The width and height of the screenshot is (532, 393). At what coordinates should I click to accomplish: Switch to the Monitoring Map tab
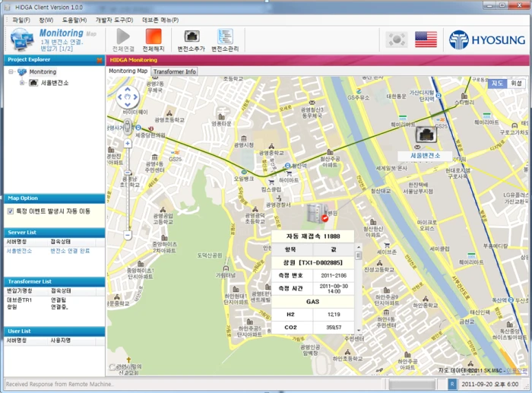click(x=128, y=71)
